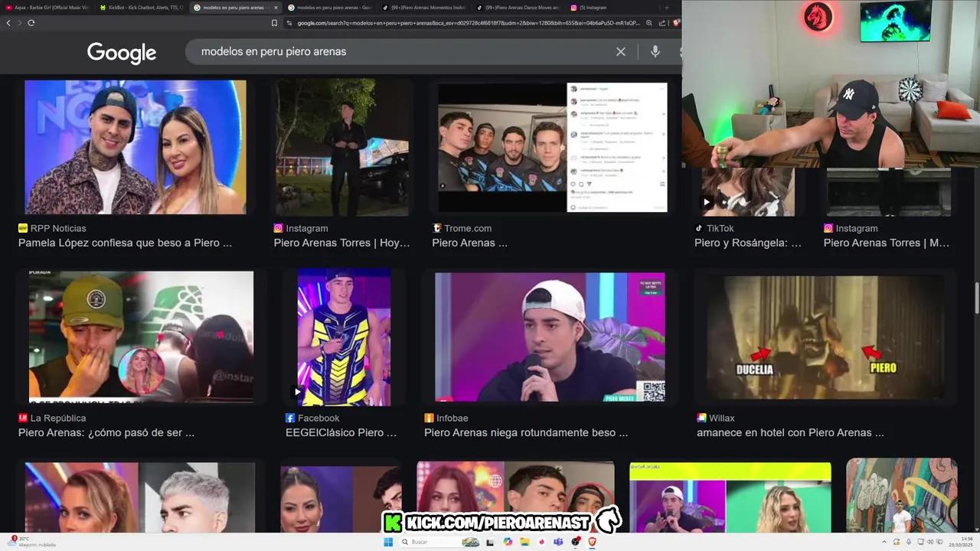Open the RPP Noticias Pamela López image
Viewport: 980px width, 551px height.
tap(136, 147)
